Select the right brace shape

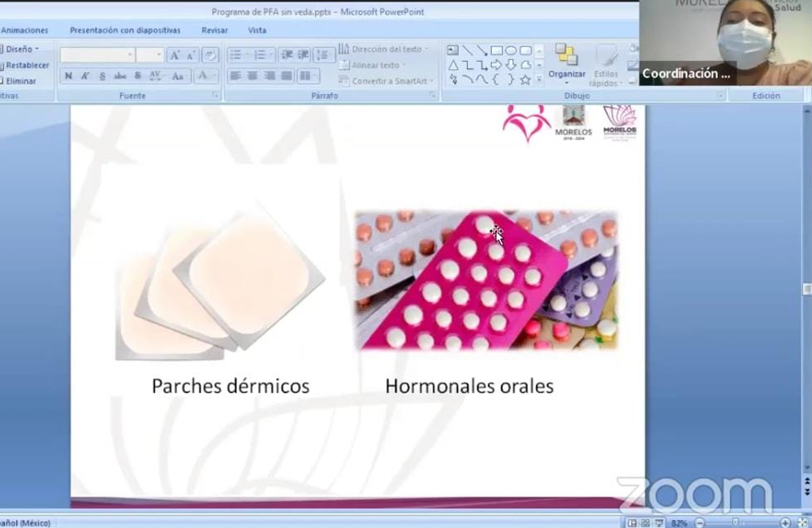[511, 80]
